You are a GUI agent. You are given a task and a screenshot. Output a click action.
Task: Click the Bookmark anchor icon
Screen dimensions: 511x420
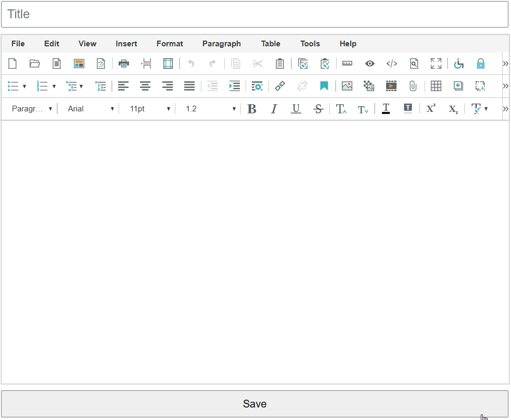pyautogui.click(x=324, y=86)
